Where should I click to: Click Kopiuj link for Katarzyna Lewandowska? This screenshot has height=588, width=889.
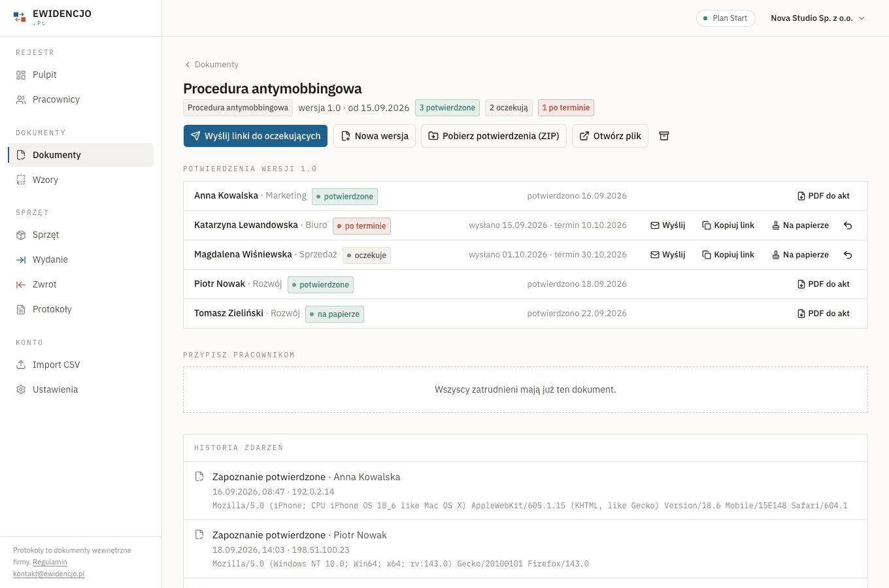pos(728,225)
